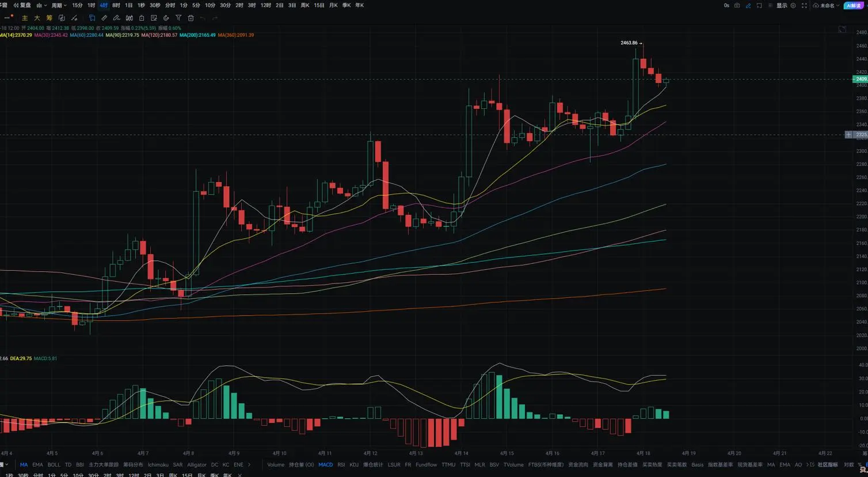
Task: Click the undo arrow
Action: 203,18
